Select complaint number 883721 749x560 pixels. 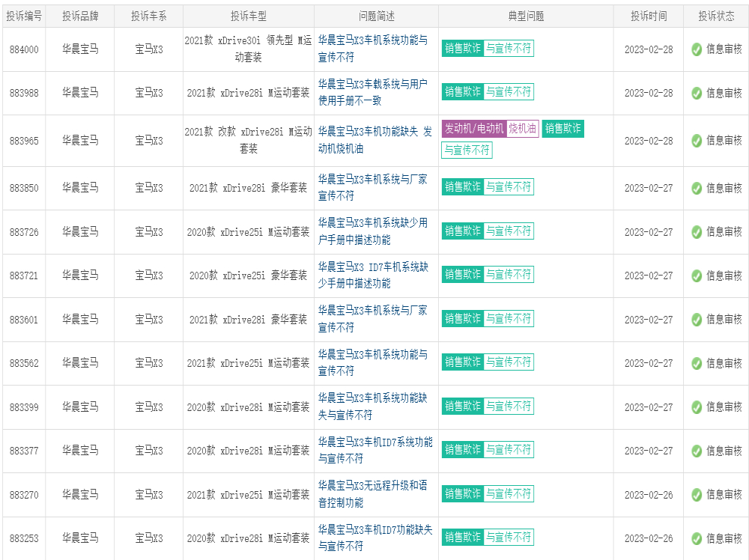(24, 276)
